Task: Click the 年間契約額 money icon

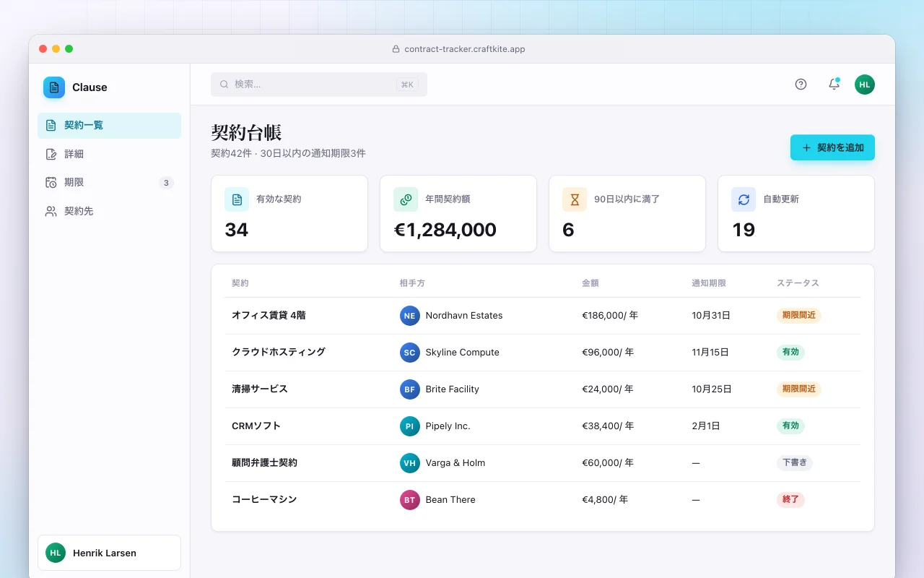Action: pyautogui.click(x=406, y=199)
